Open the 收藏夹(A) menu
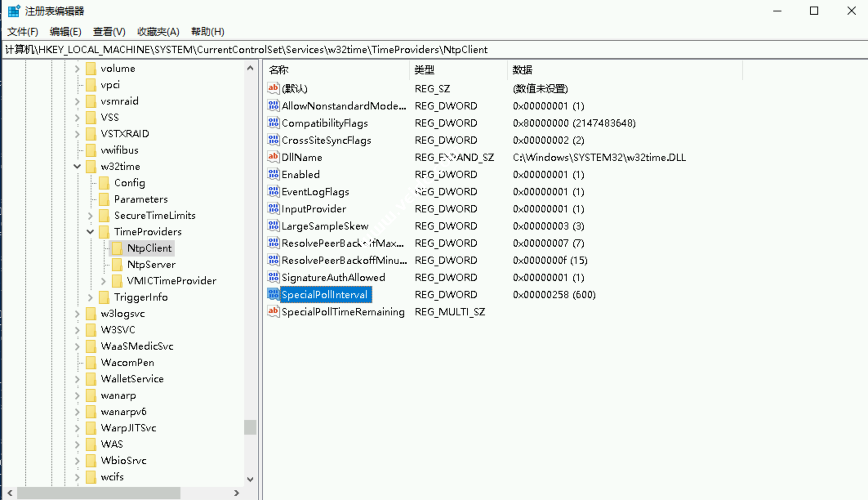The height and width of the screenshot is (500, 868). pyautogui.click(x=158, y=31)
